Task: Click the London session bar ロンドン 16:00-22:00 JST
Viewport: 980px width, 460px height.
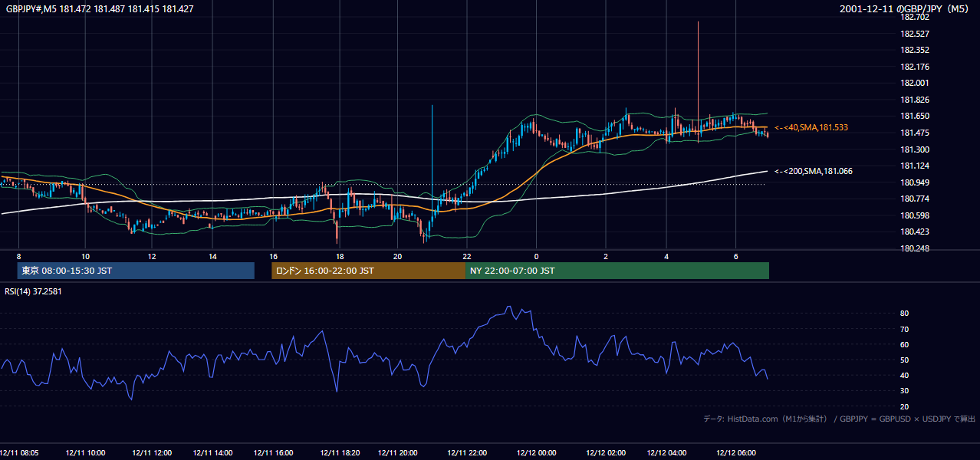Action: point(368,271)
